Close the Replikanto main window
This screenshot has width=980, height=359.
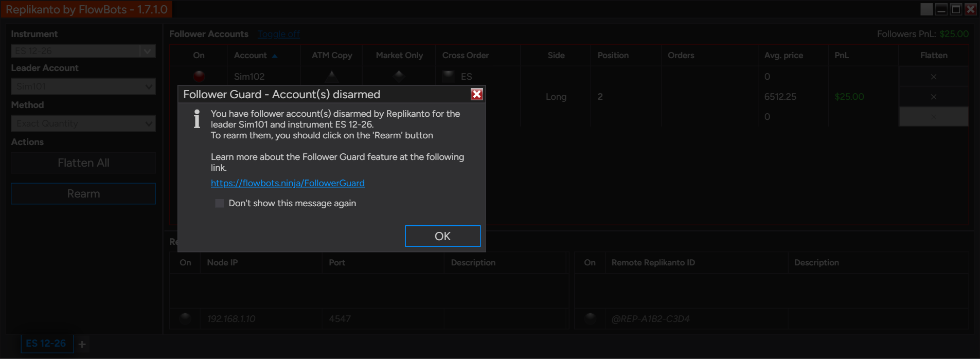tap(971, 9)
